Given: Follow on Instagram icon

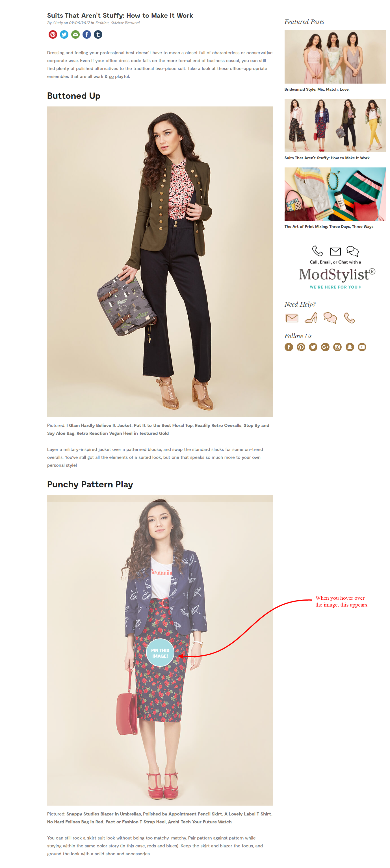Looking at the screenshot, I should point(337,347).
